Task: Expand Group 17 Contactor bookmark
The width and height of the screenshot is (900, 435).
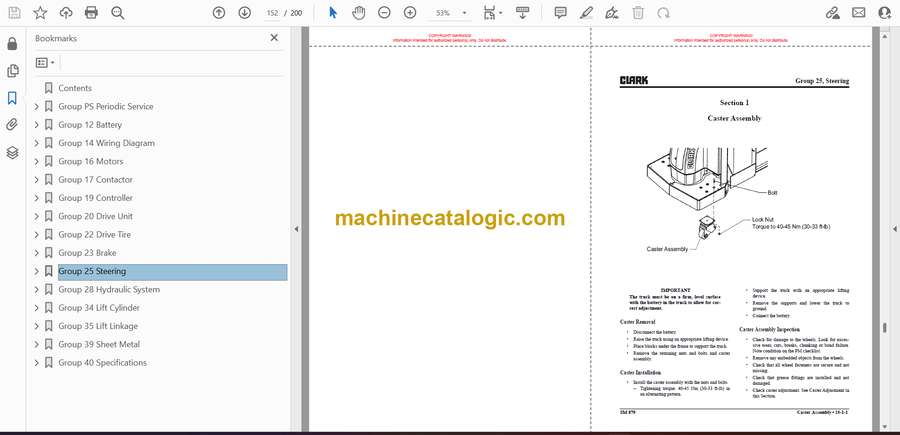Action: point(37,180)
